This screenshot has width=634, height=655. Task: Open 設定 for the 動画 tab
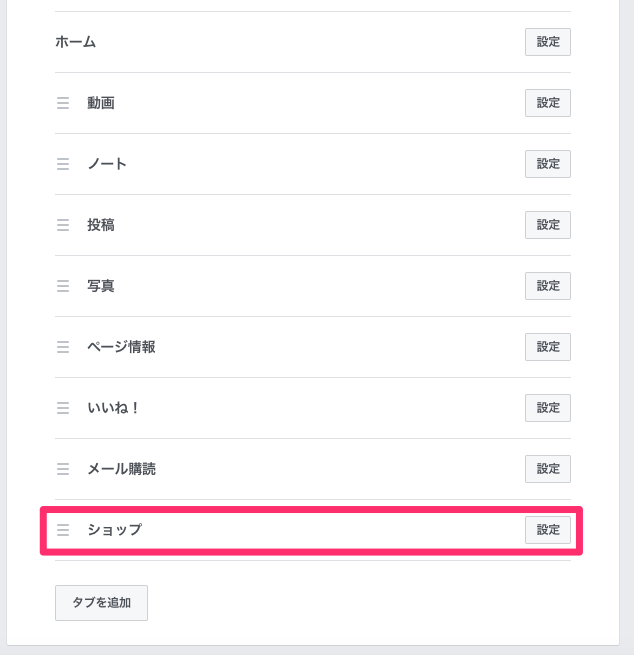tap(547, 103)
